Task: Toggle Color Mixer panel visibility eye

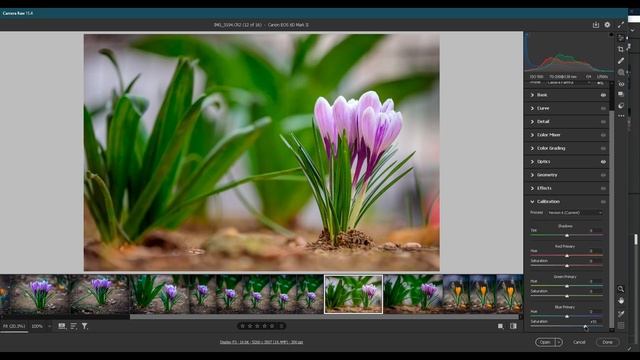Action: click(603, 135)
